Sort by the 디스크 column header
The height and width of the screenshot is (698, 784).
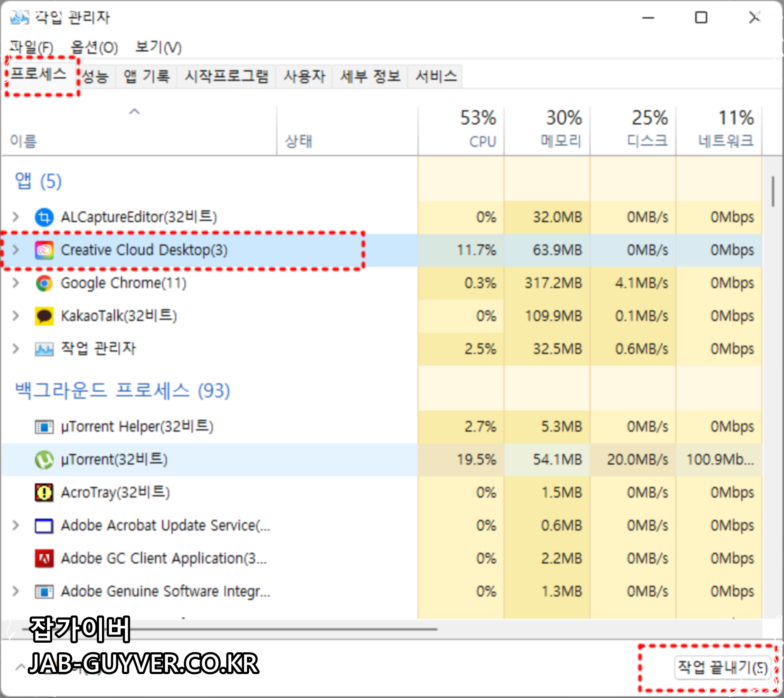[633, 131]
